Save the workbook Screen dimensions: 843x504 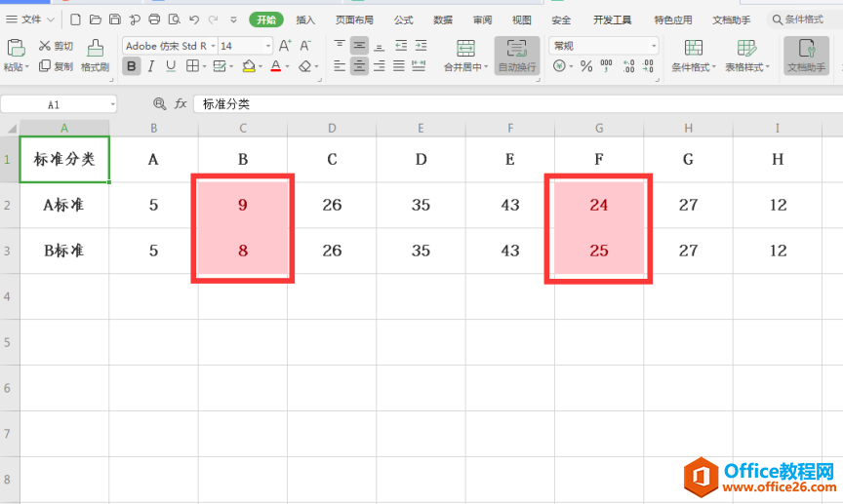[115, 19]
